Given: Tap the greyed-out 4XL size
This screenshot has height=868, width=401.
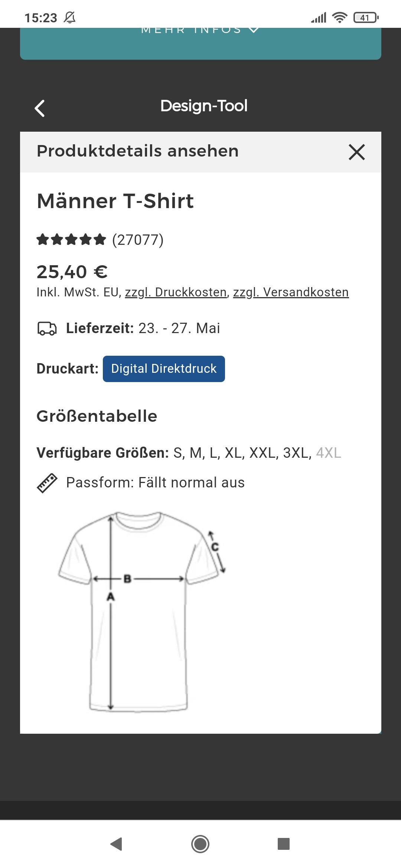Looking at the screenshot, I should (x=328, y=453).
